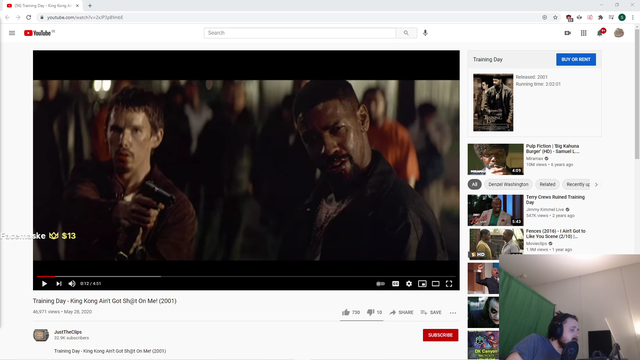The width and height of the screenshot is (640, 360).
Task: Bookmark this page with star
Action: click(555, 18)
